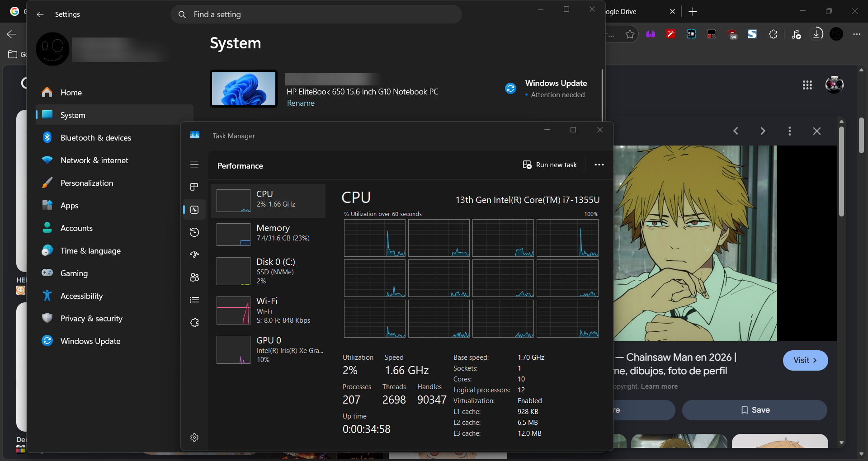Screen dimensions: 868x461
Task: Click the CPU name '13th Gen Intel(R) Core(TM) i7-1355U'
Action: pyautogui.click(x=528, y=200)
